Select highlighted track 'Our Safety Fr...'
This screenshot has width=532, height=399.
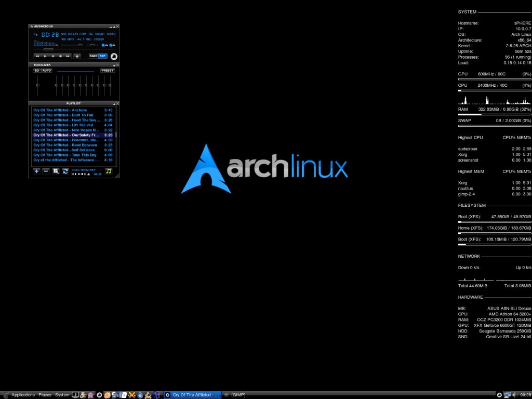[x=73, y=135]
